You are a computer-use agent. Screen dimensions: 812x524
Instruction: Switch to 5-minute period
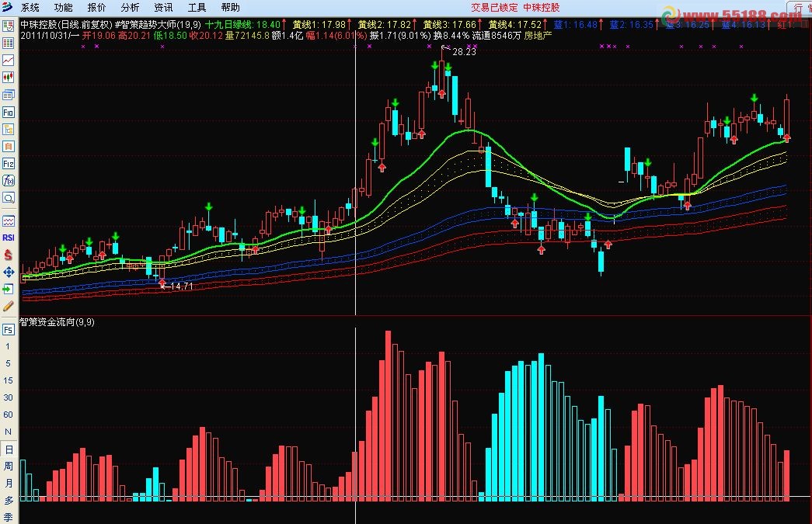coord(8,363)
